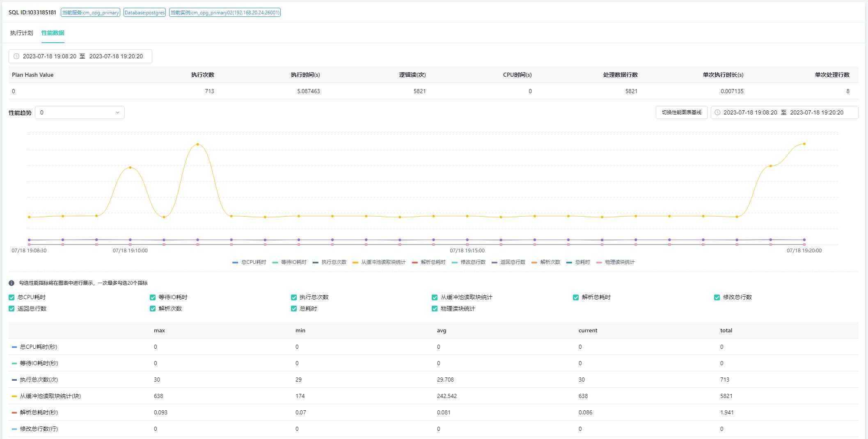Click the total column header in stats table
The image size is (868, 439).
click(726, 330)
